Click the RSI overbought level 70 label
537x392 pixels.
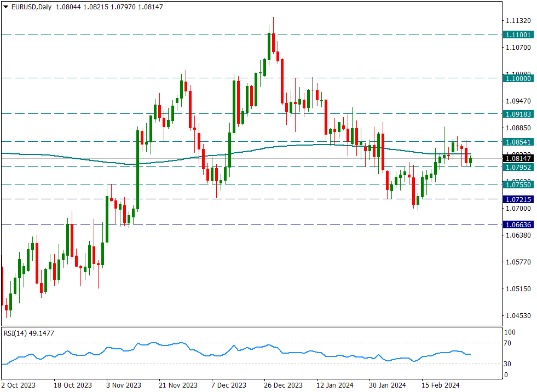pos(507,343)
